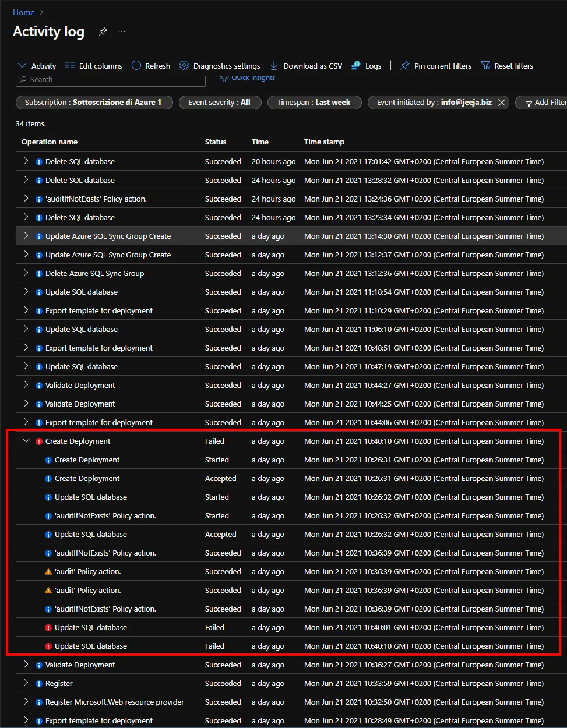Click the red error icon of Create Deployment Failed
This screenshot has width=567, height=728.
point(39,441)
